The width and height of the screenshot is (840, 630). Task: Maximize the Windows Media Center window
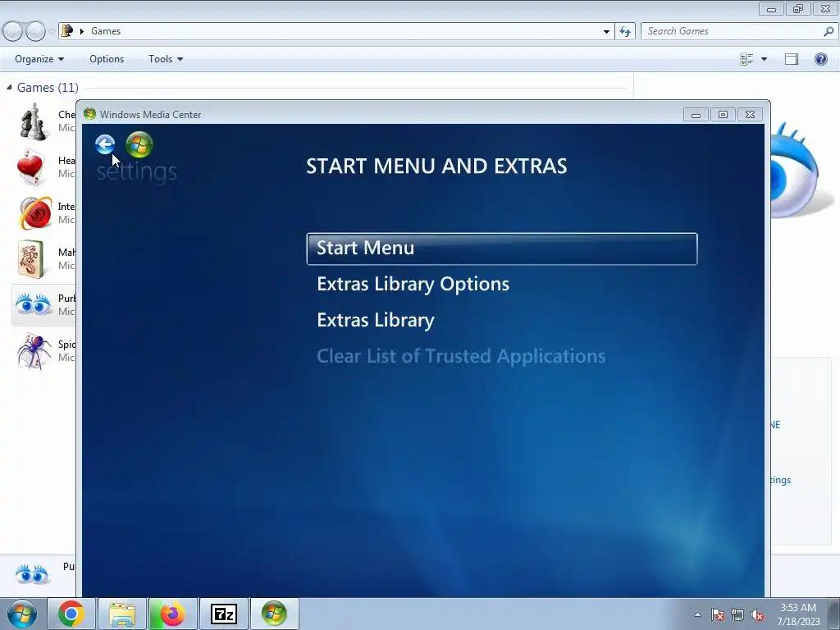(723, 115)
